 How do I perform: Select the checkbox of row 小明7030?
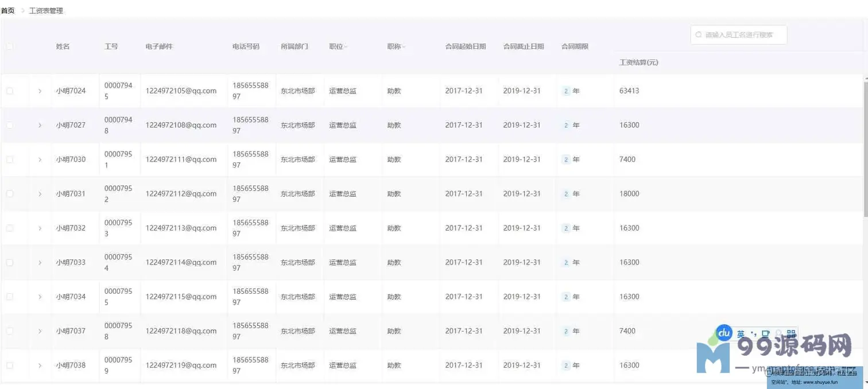pyautogui.click(x=10, y=160)
